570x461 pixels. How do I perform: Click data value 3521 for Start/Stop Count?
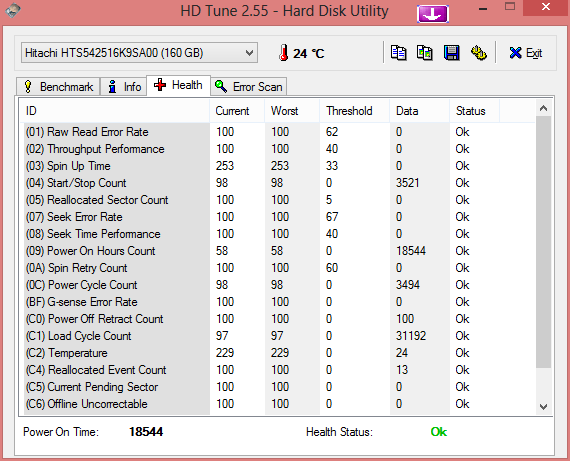coord(408,183)
